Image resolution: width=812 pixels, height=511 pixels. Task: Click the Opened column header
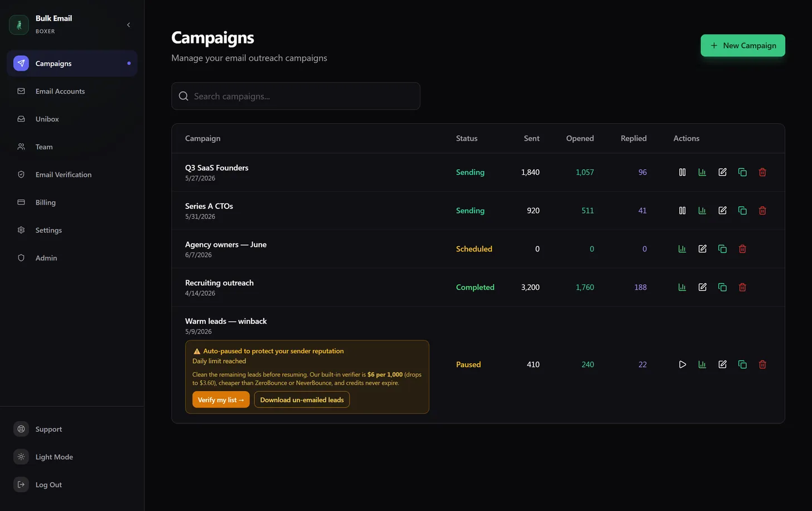pos(580,138)
